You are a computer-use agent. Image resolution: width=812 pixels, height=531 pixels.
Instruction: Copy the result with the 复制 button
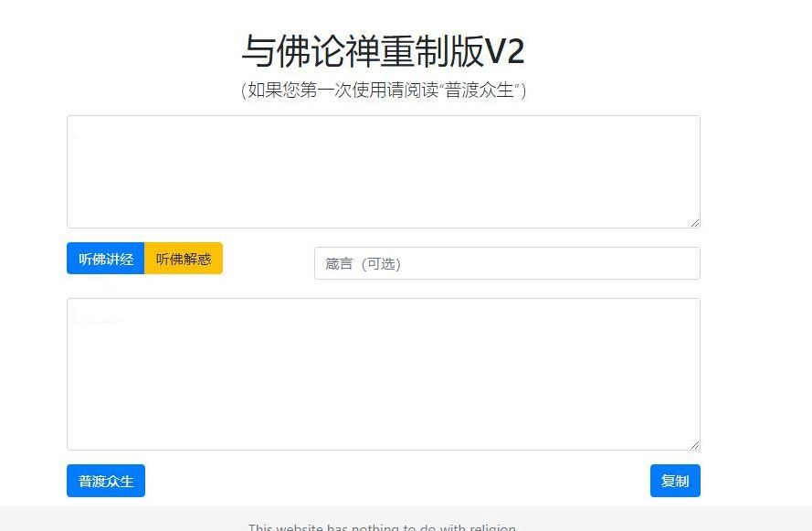[x=675, y=481]
